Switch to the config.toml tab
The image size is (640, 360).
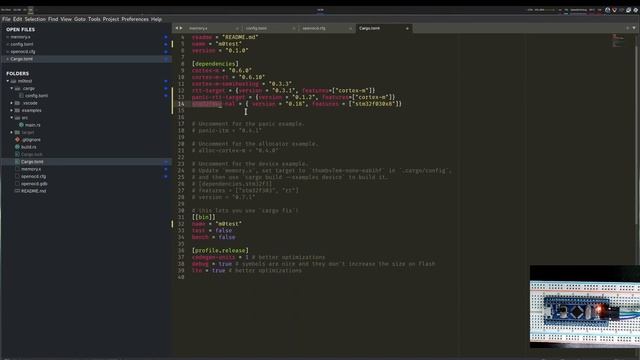(x=256, y=28)
